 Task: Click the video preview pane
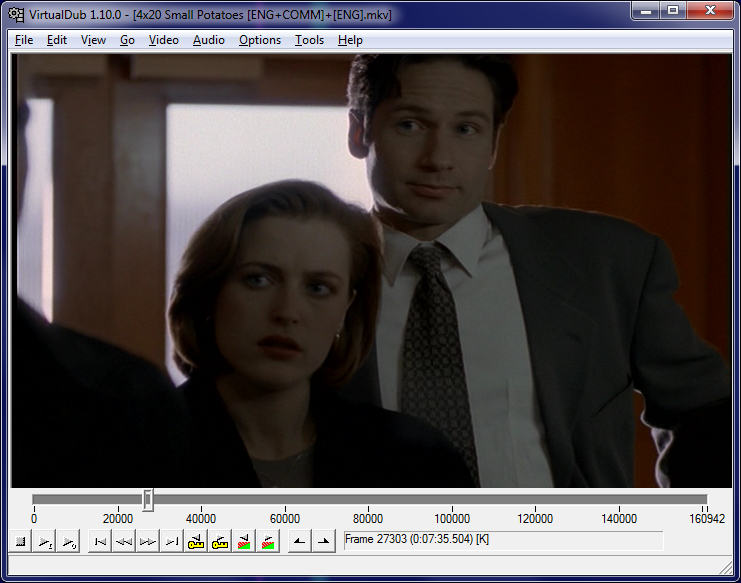371,271
